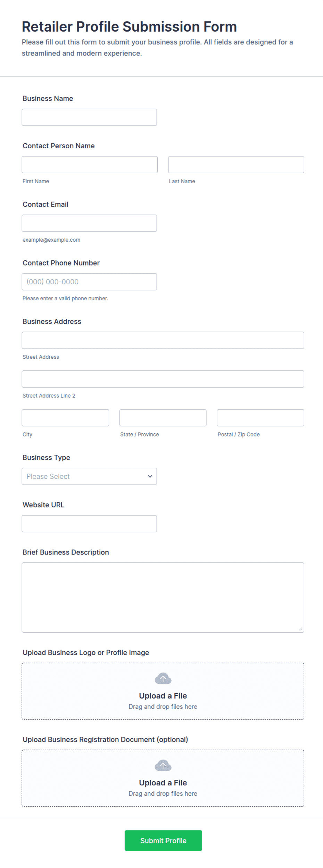323x868 pixels.
Task: Click Upload a File for registration document
Action: [163, 782]
